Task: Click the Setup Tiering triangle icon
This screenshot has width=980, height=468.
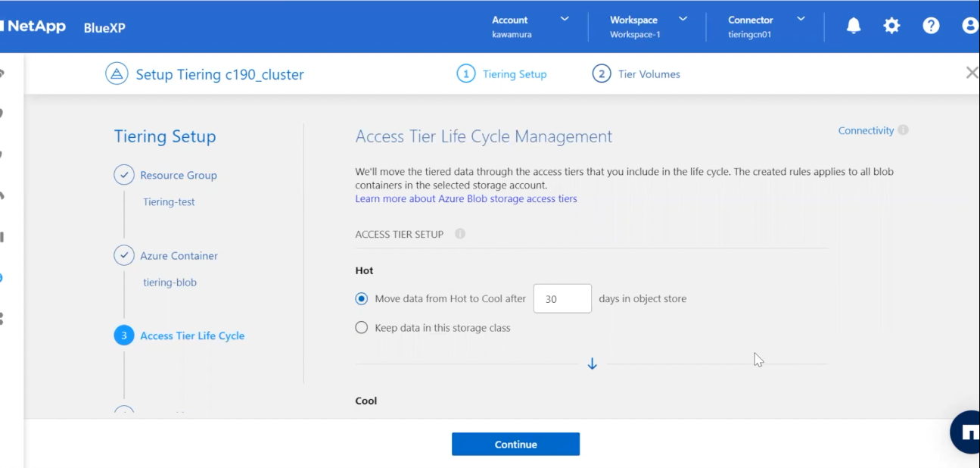Action: tap(117, 74)
